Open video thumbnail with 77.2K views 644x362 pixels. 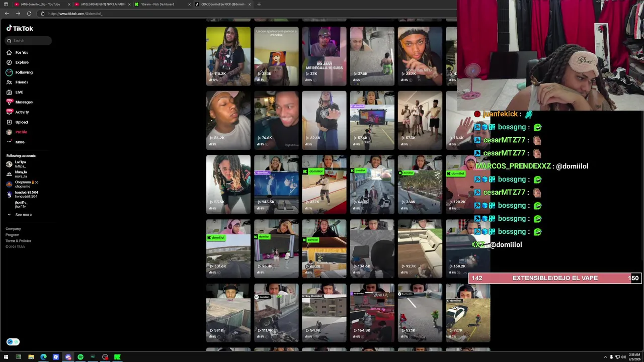tap(468, 313)
